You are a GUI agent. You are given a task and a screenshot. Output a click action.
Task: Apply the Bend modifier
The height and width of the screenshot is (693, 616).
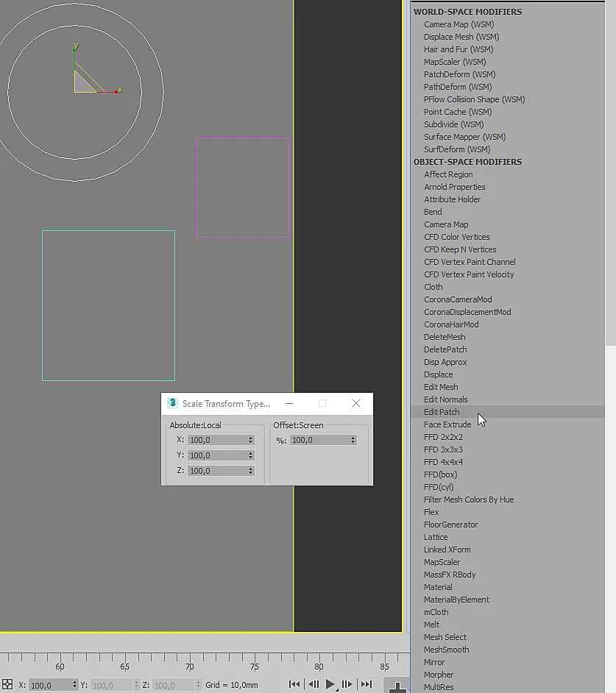click(x=433, y=212)
